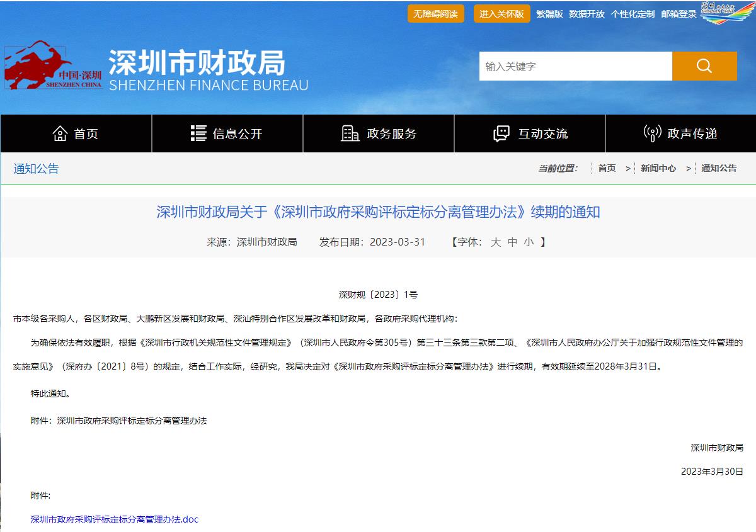Click the home icon beside 首页

click(x=60, y=133)
